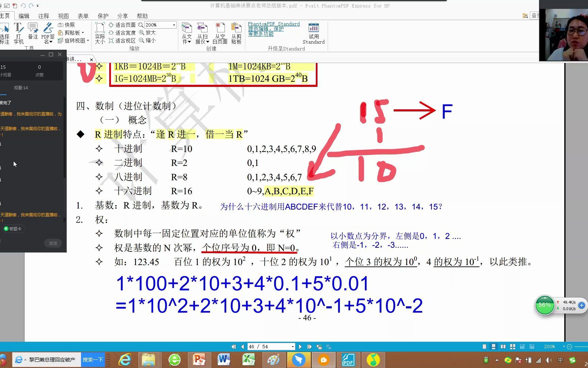Image resolution: width=588 pixels, height=368 pixels.
Task: Open the 视图 ribbon tab
Action: [63, 16]
